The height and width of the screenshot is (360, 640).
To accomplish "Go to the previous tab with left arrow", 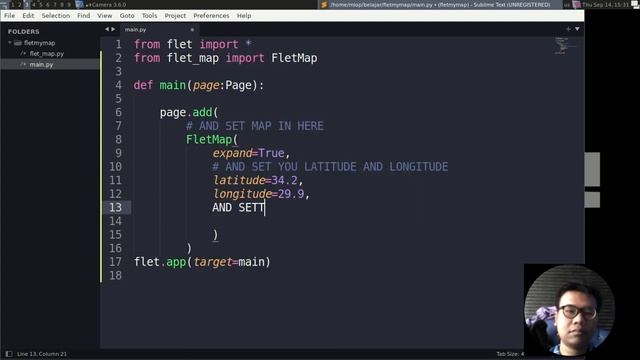I will 107,29.
